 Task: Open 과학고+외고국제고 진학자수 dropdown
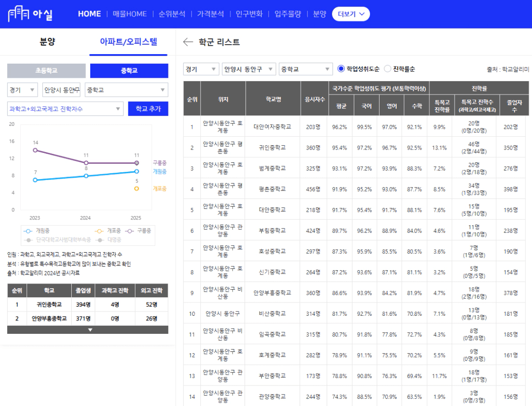click(x=65, y=109)
